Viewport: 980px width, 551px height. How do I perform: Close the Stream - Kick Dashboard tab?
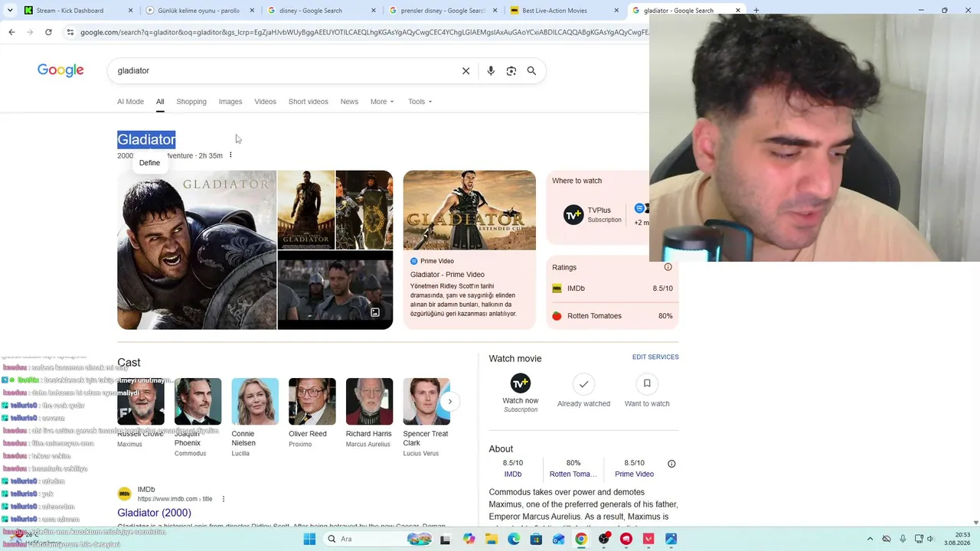click(x=130, y=11)
